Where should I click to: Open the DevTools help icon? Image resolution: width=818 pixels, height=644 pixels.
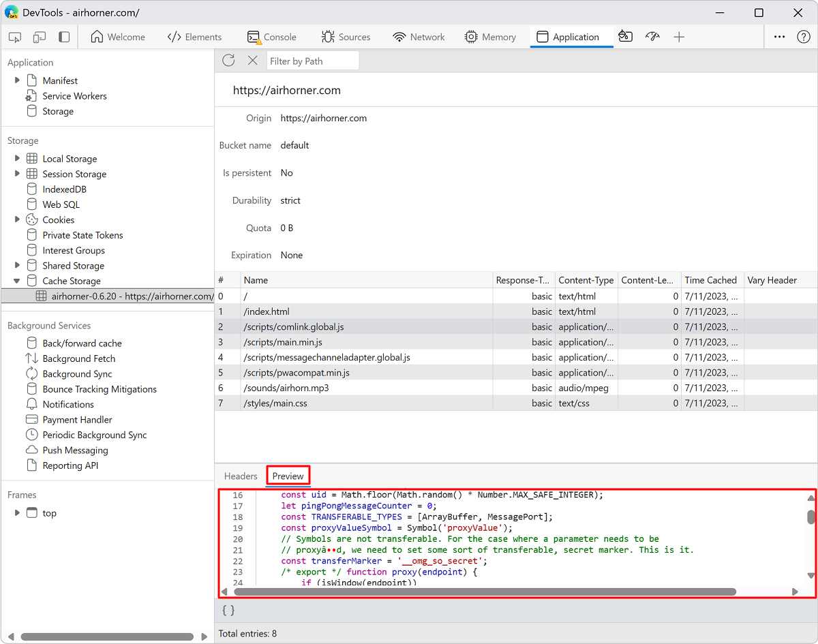[x=803, y=37]
